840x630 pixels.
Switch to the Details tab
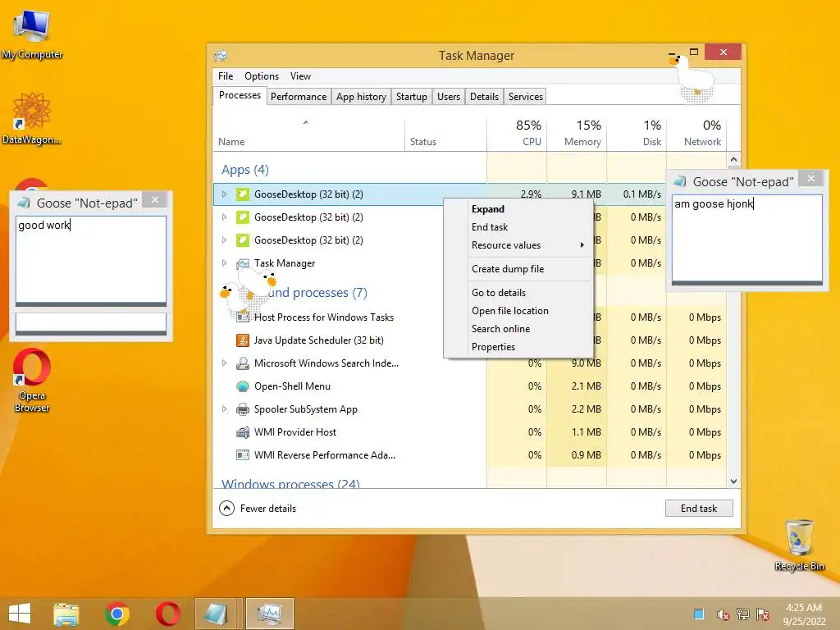click(484, 97)
